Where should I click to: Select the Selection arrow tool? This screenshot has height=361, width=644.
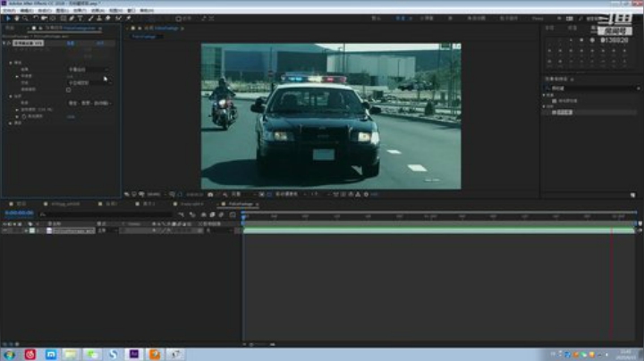tap(7, 19)
